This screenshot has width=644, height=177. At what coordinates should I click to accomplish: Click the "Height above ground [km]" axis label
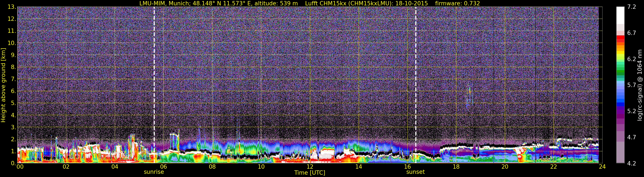tap(3, 85)
